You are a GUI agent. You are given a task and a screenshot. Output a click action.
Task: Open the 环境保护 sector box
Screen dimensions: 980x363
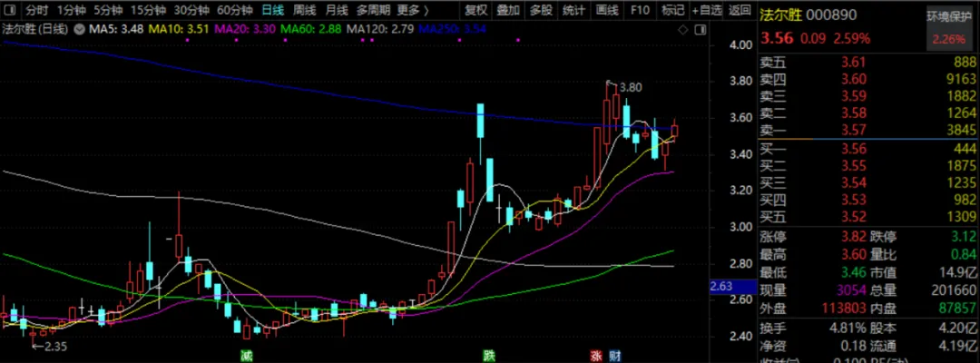coord(951,30)
